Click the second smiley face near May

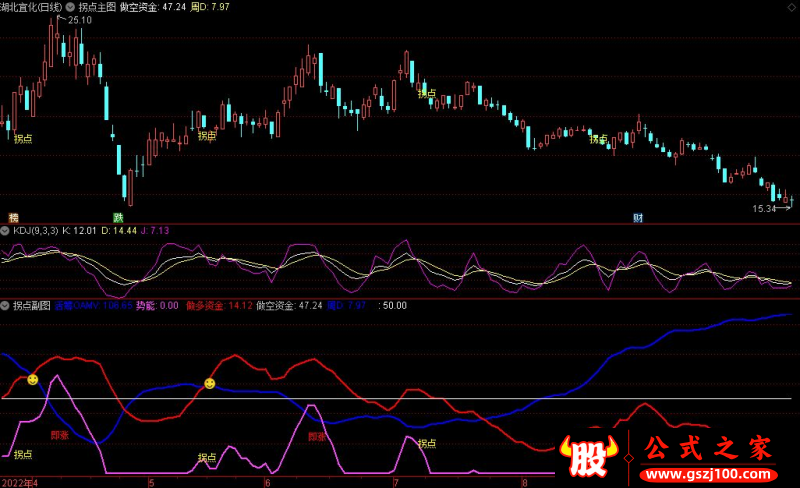click(209, 383)
